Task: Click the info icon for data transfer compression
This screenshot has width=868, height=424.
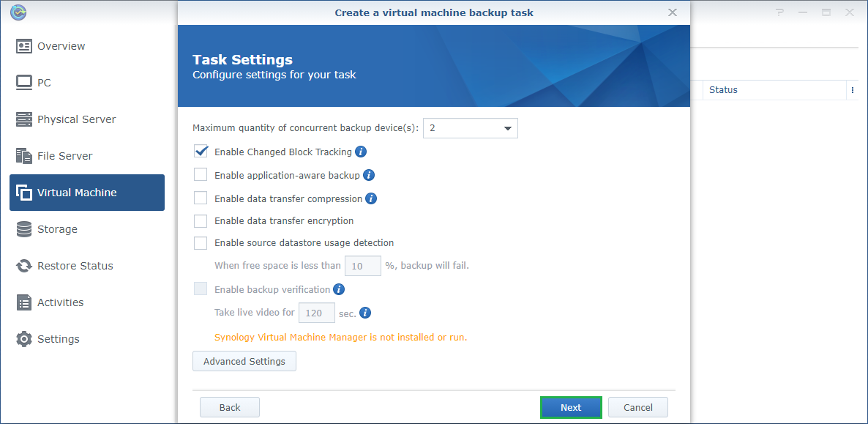Action: coord(371,198)
